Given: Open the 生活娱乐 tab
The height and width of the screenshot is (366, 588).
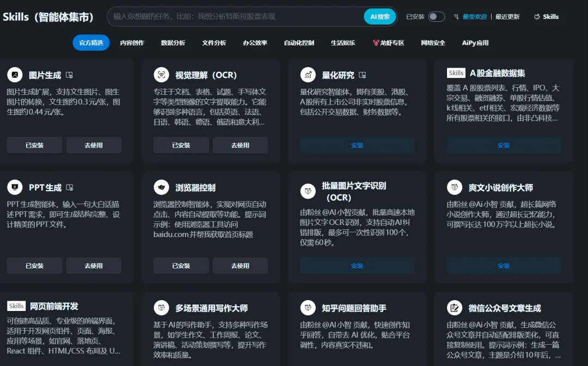Looking at the screenshot, I should 343,42.
